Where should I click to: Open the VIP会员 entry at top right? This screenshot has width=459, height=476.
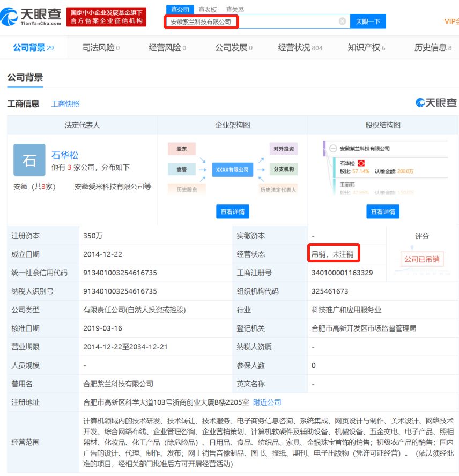tap(451, 20)
